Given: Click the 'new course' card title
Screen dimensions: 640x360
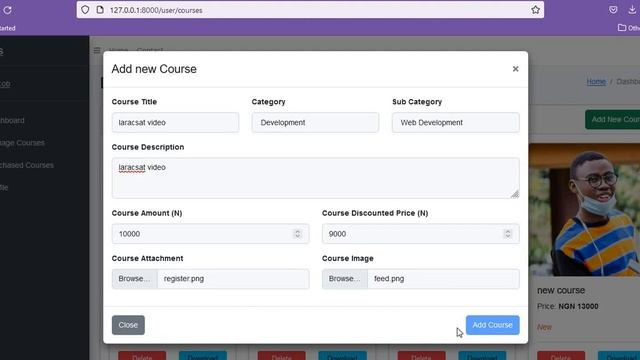Looking at the screenshot, I should 561,290.
